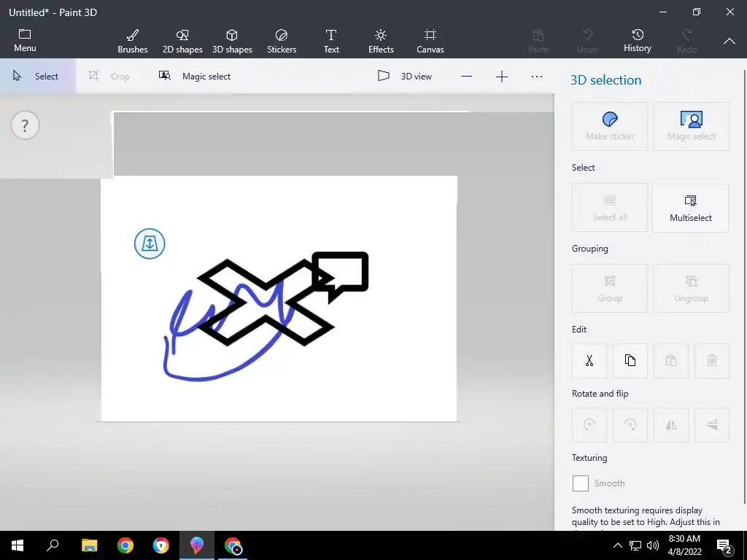Click the rotate left icon

589,425
